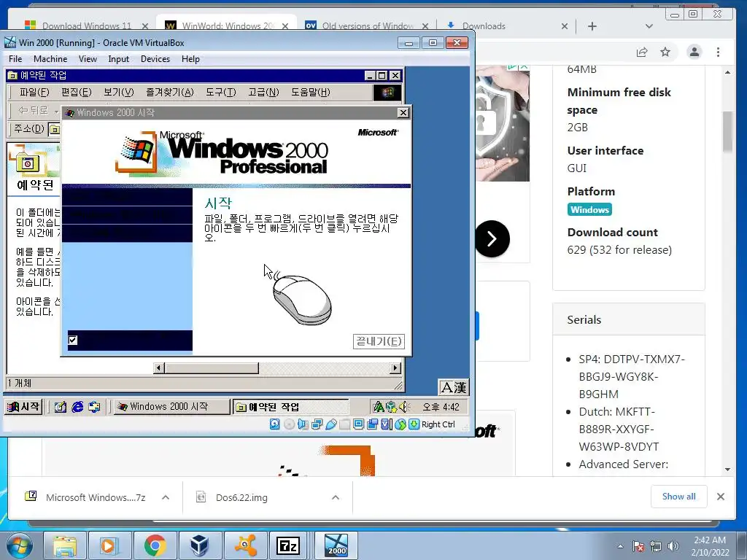Viewport: 747px width, 560px height.
Task: Click the Windows platform tag
Action: click(589, 209)
